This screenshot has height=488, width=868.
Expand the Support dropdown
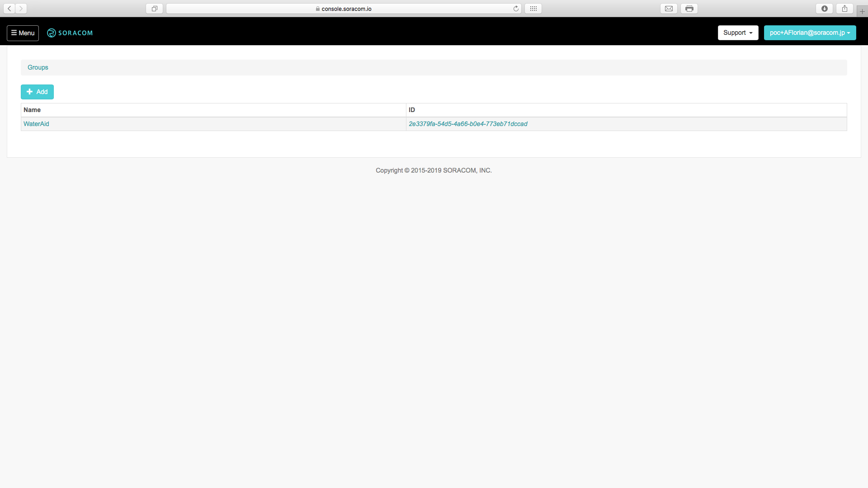[x=738, y=33]
